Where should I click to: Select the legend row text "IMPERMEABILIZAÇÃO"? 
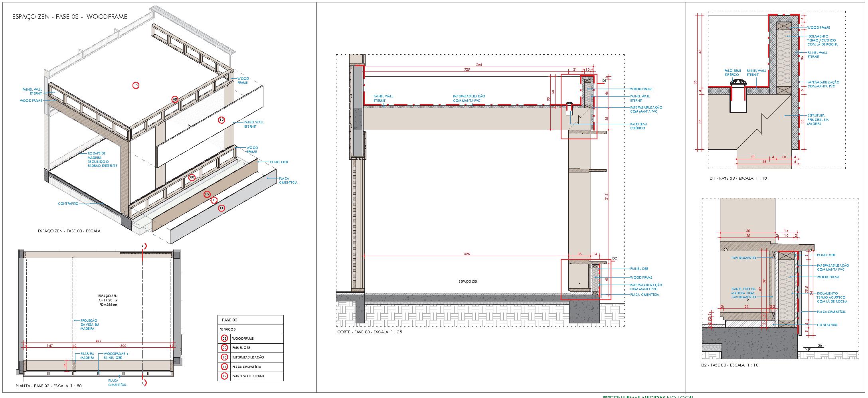pyautogui.click(x=248, y=357)
